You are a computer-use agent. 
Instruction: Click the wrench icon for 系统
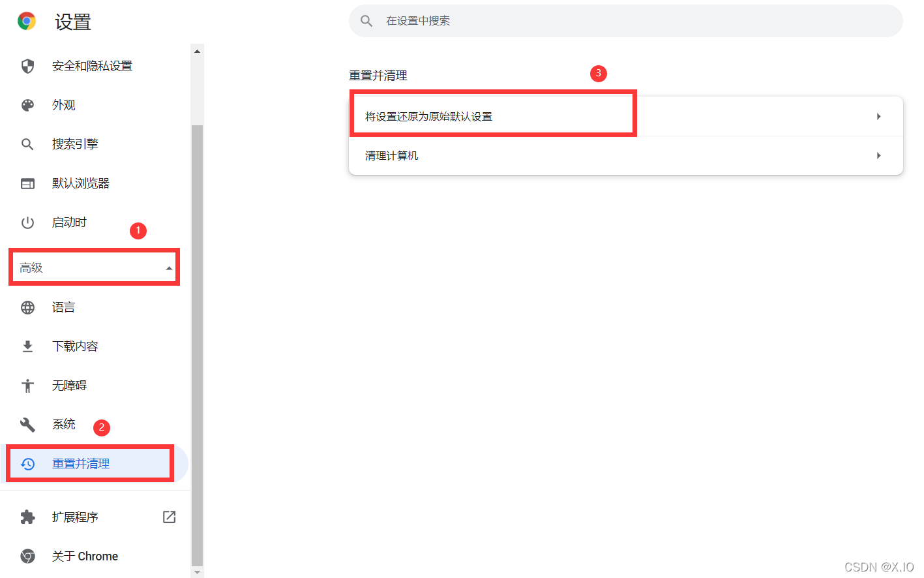coord(27,425)
